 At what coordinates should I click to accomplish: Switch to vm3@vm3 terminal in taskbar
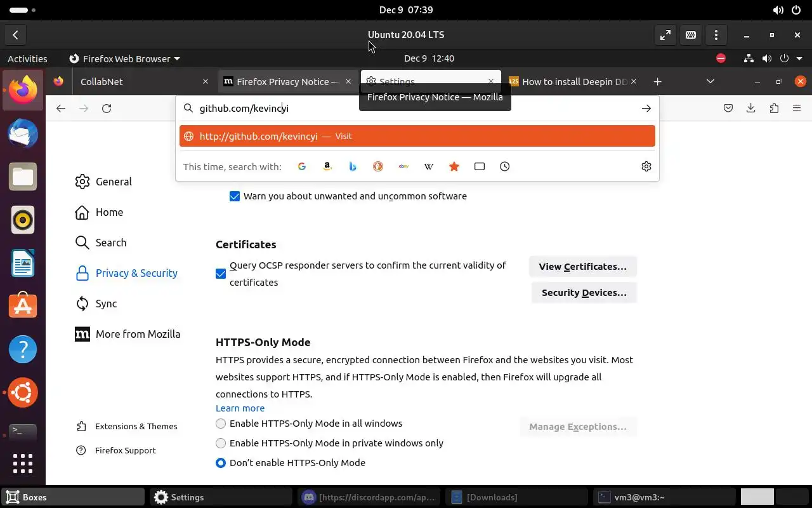[664, 497]
